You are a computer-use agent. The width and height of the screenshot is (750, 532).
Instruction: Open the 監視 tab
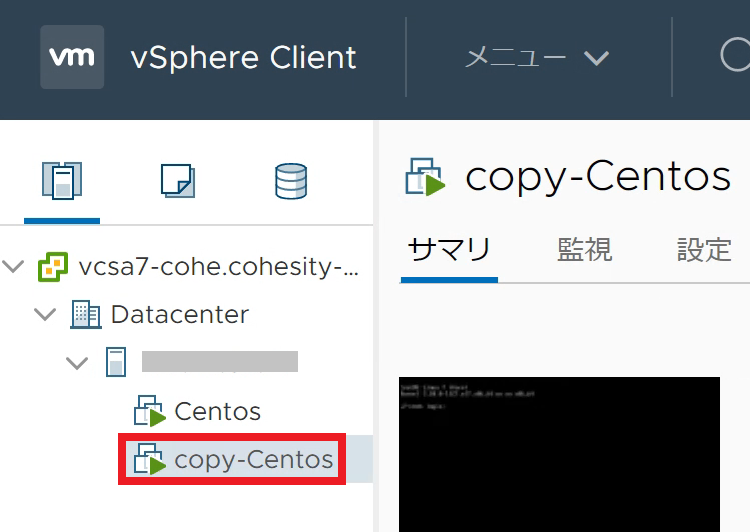point(585,250)
